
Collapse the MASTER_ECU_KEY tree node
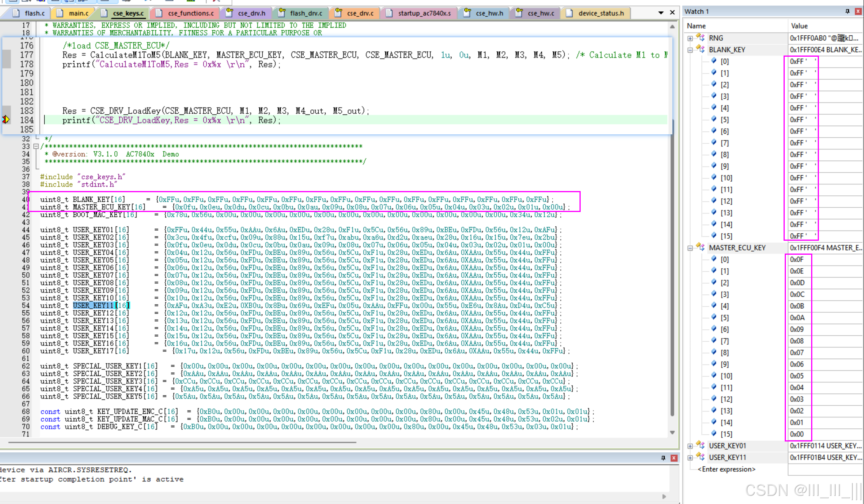690,248
